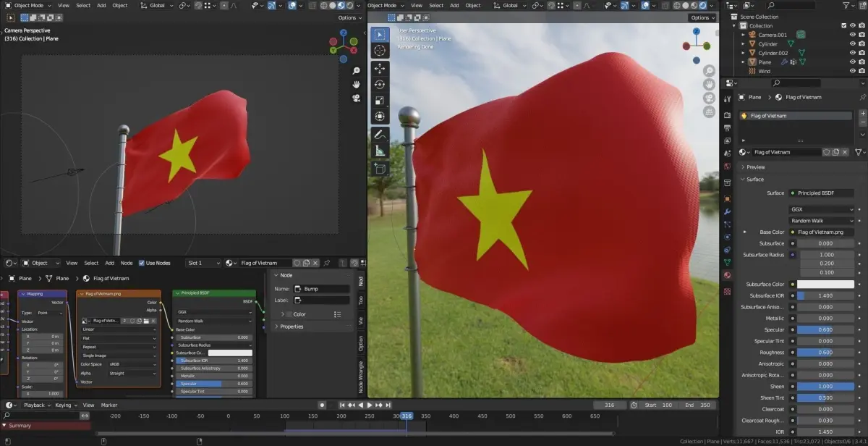
Task: Click new material copy icon beside Flag of Vietnam
Action: [835, 152]
